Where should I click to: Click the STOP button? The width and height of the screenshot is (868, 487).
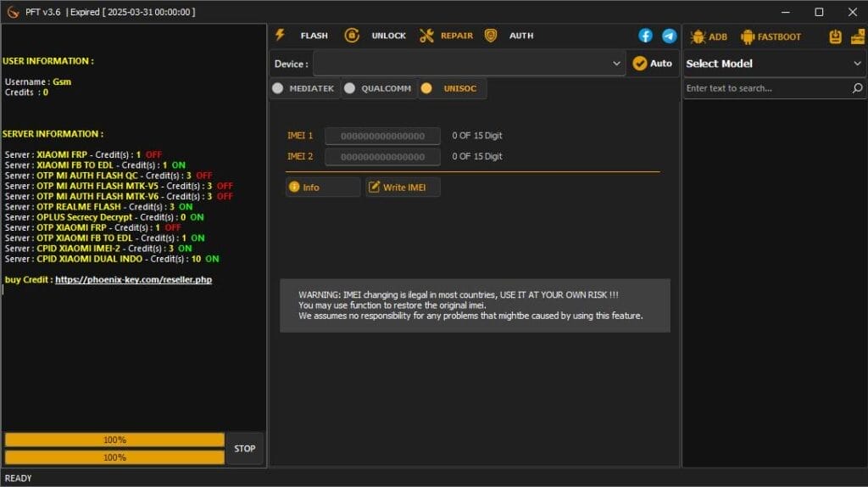point(245,449)
